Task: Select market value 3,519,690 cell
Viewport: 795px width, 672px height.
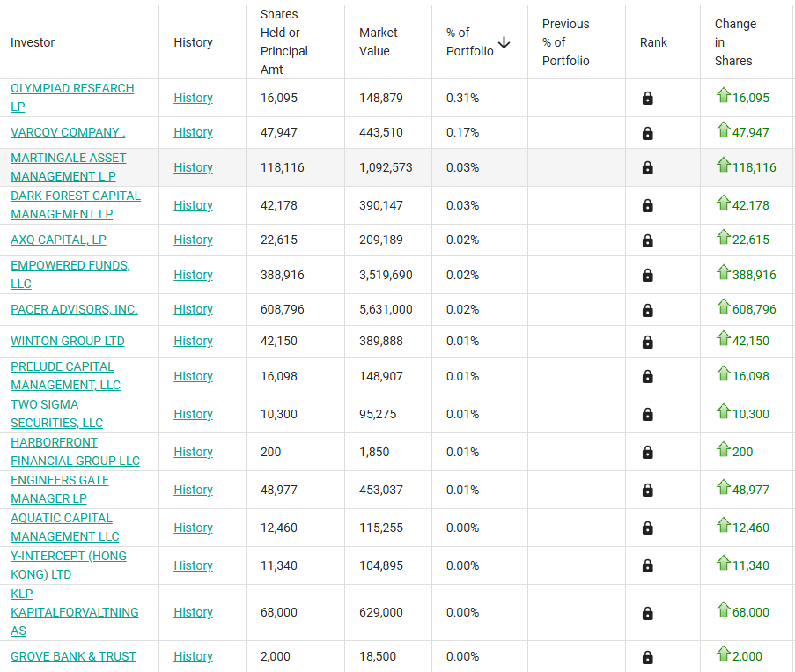Action: (386, 275)
